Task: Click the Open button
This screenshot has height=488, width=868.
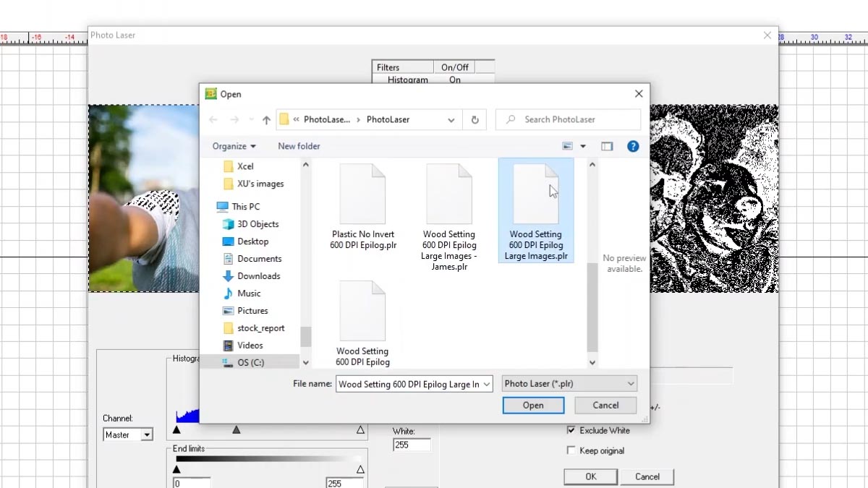Action: click(533, 406)
